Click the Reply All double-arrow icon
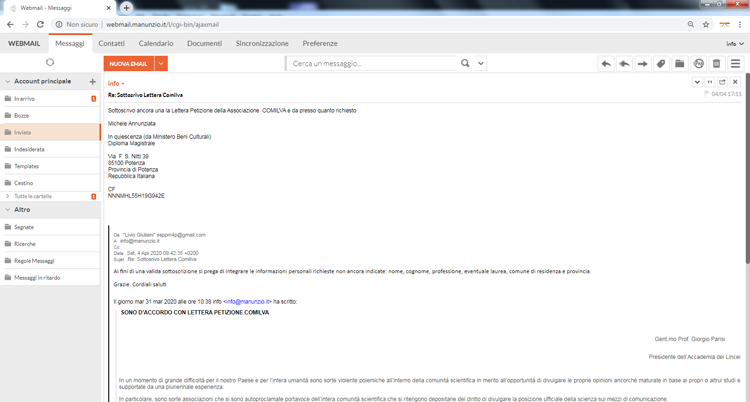 [624, 64]
